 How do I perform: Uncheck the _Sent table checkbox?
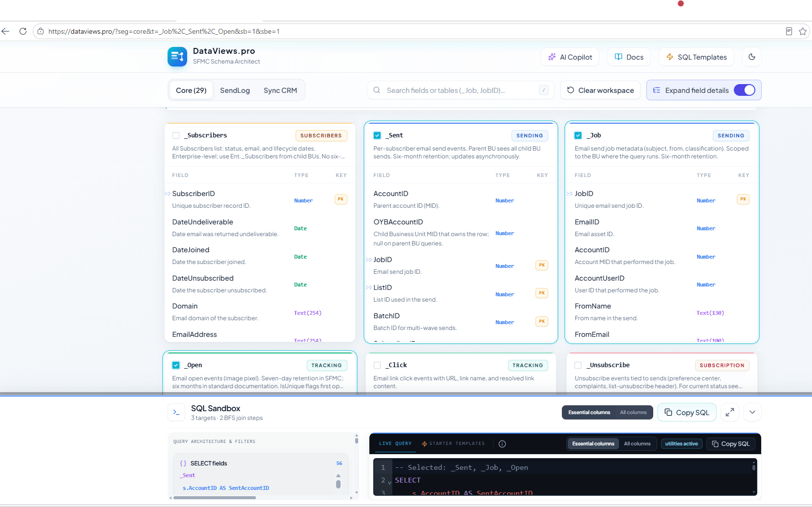pyautogui.click(x=377, y=135)
